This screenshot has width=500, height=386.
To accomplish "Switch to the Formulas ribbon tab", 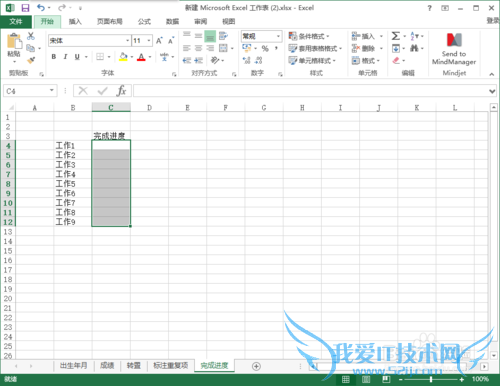I will click(144, 22).
